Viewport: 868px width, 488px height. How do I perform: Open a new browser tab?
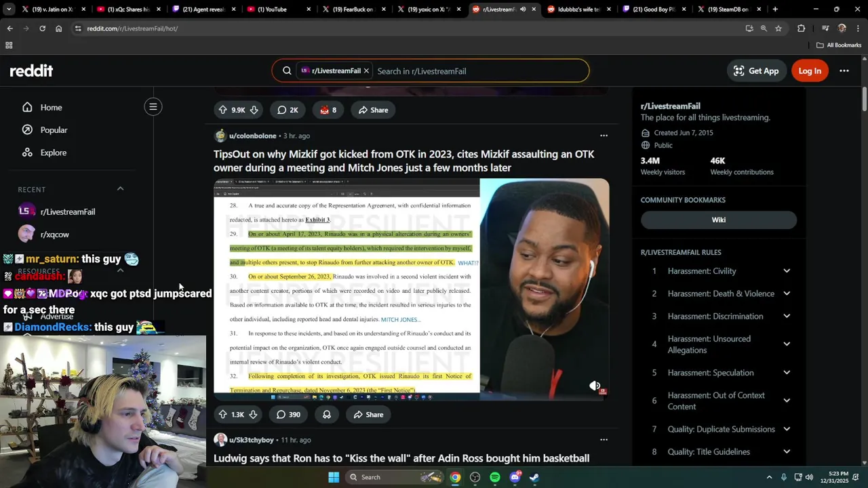(775, 9)
